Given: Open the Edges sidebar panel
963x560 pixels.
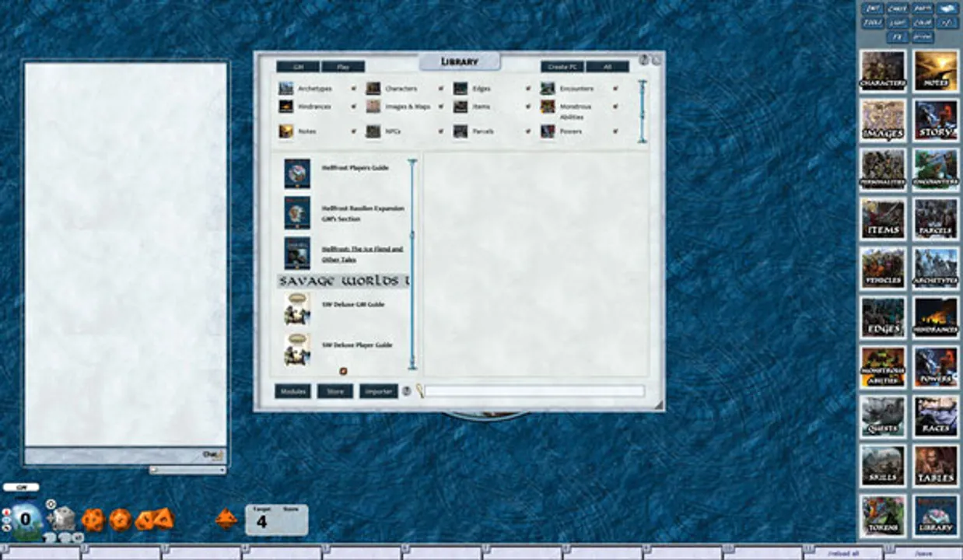Looking at the screenshot, I should pos(883,317).
